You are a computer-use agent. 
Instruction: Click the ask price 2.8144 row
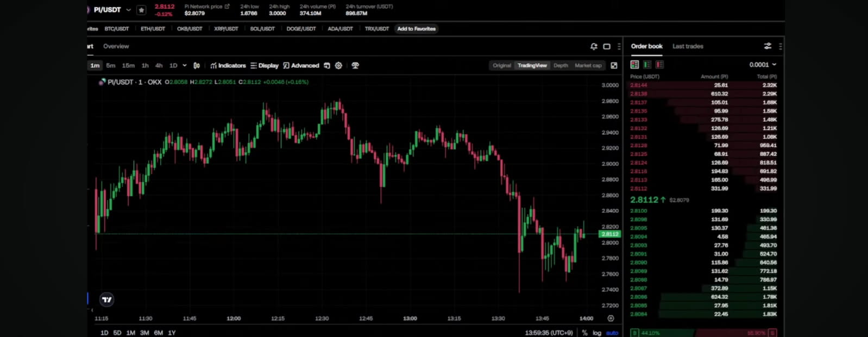click(x=703, y=85)
